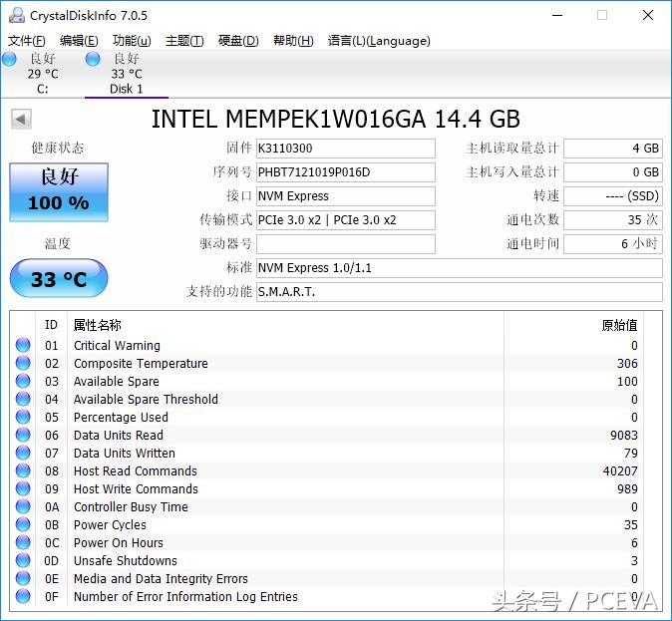Click the firmware field K3110300
Screen dimensions: 672x621
(346, 149)
